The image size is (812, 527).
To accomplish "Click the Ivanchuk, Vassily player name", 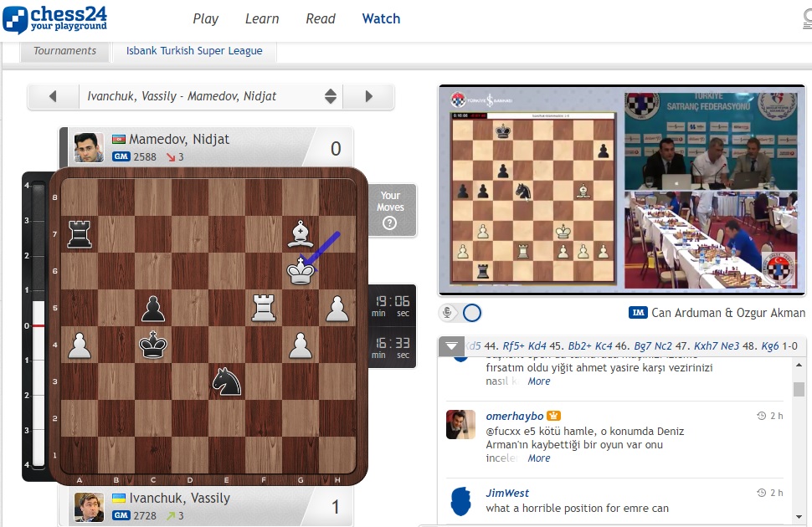I will 180,498.
